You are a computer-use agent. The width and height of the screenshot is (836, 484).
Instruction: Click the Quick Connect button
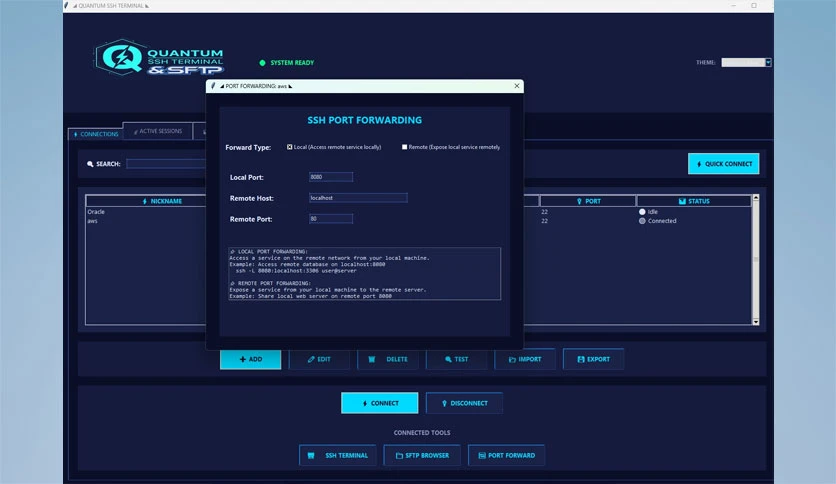(724, 164)
